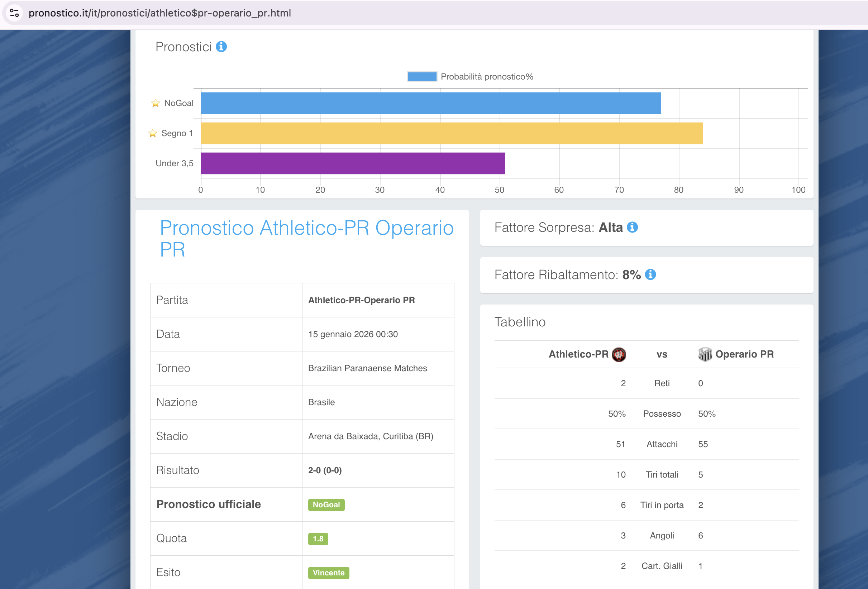Click the green Vincente result badge
The image size is (868, 589).
pyautogui.click(x=328, y=573)
